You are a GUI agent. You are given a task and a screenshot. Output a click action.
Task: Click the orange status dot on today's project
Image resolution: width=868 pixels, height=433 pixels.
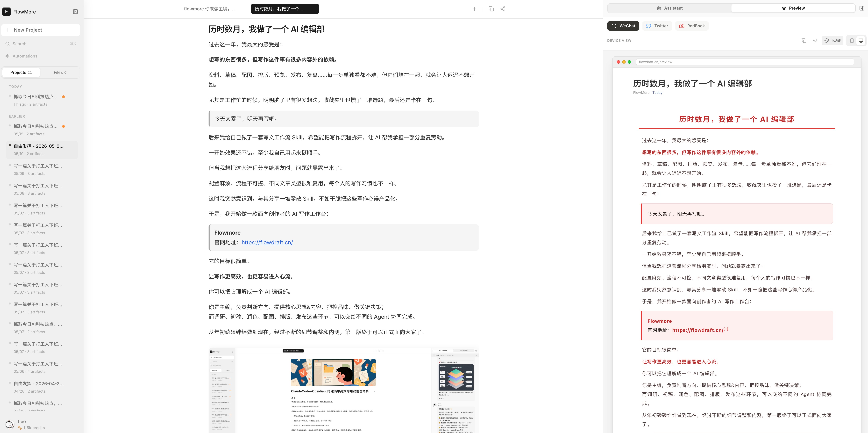[x=63, y=97]
